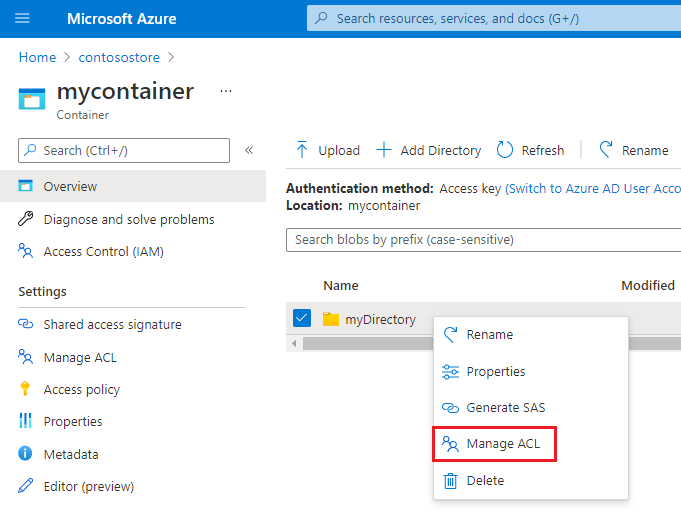This screenshot has height=523, width=681.
Task: Open Access Control (IAM) in sidebar
Action: [103, 252]
